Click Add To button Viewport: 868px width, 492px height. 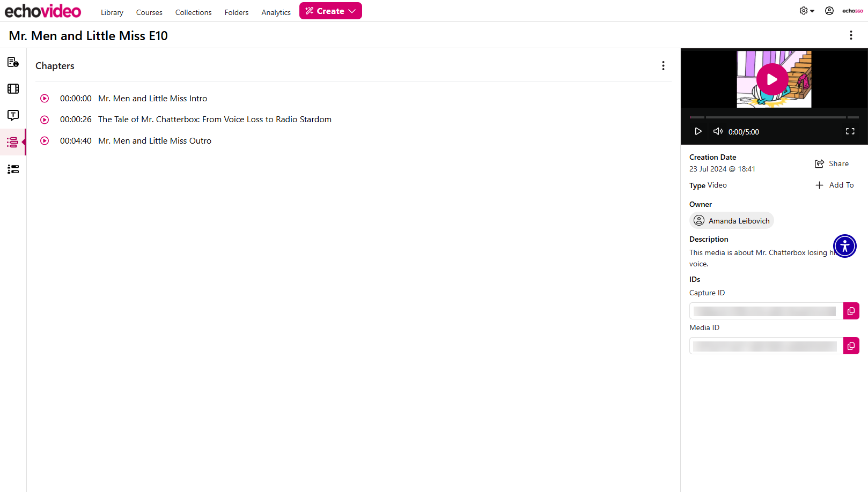click(835, 185)
